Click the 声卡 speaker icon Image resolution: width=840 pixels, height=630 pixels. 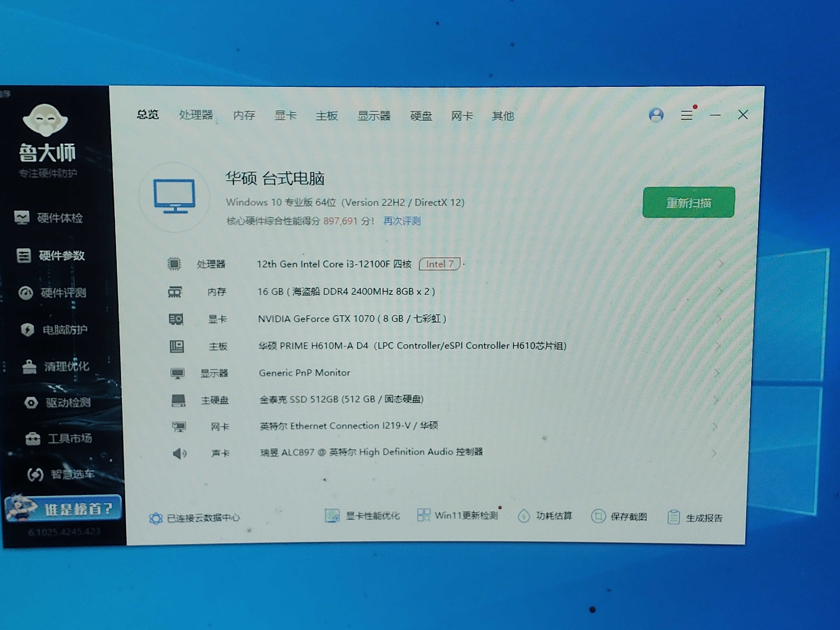[x=180, y=453]
